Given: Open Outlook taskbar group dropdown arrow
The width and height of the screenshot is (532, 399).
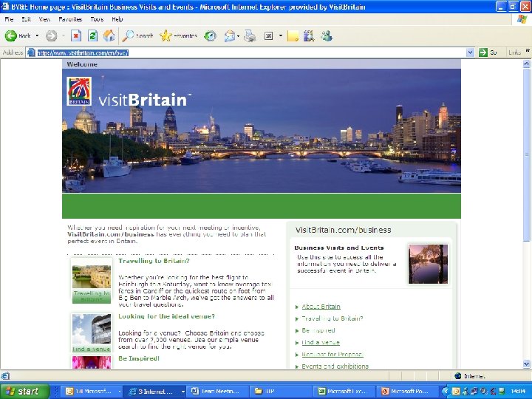Looking at the screenshot, I should (x=120, y=391).
